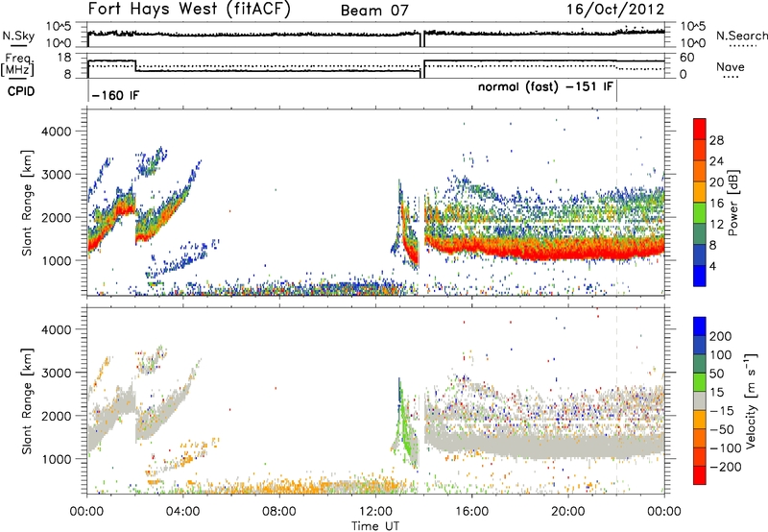Click the 'Fort Hays West (fitACF)' title
The width and height of the screenshot is (768, 532).
point(189,9)
